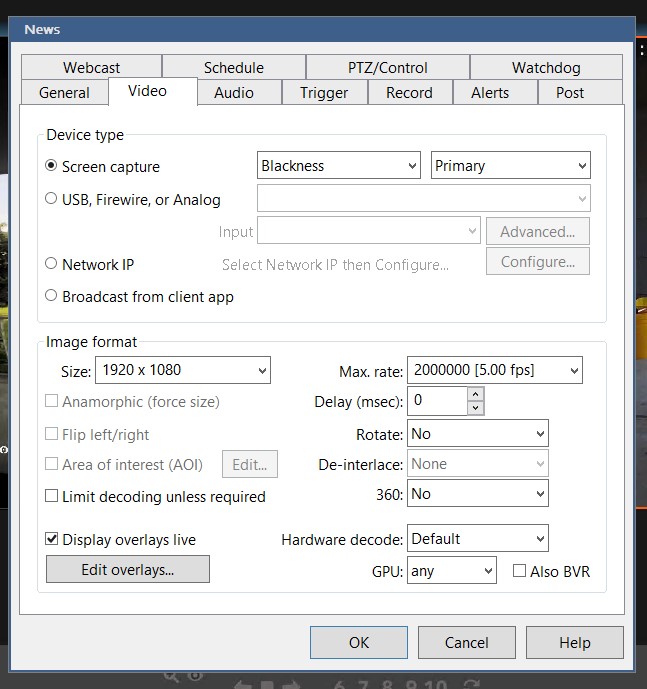Click the Cancel button
Screen dimensions: 647x689
pyautogui.click(x=467, y=642)
